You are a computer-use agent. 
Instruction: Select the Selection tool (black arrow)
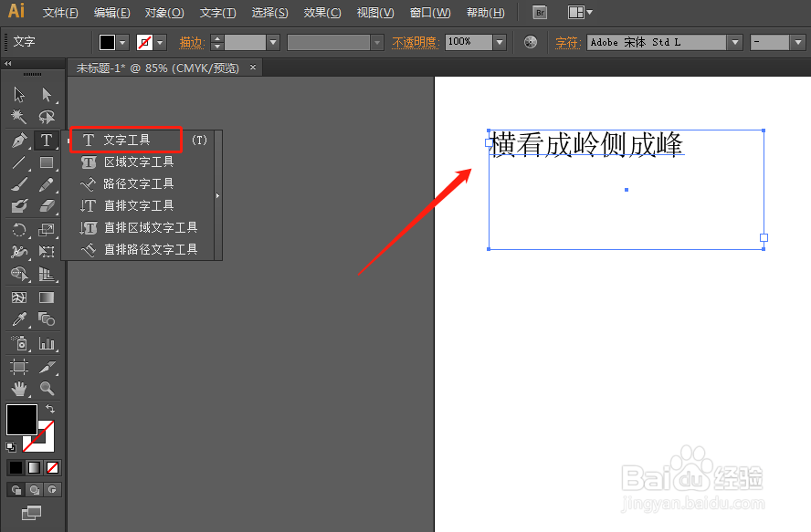click(x=19, y=95)
